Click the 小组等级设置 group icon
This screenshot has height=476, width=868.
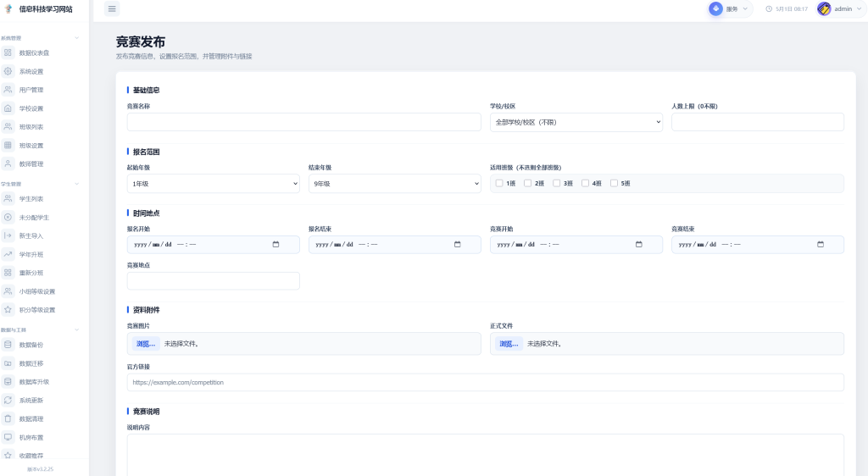[x=8, y=291]
